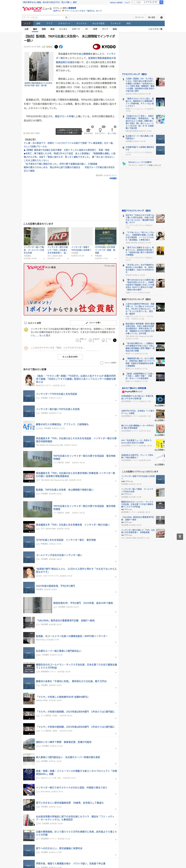Click うーん reaction on first comment
This screenshot has height=868, width=186.
click(x=104, y=340)
